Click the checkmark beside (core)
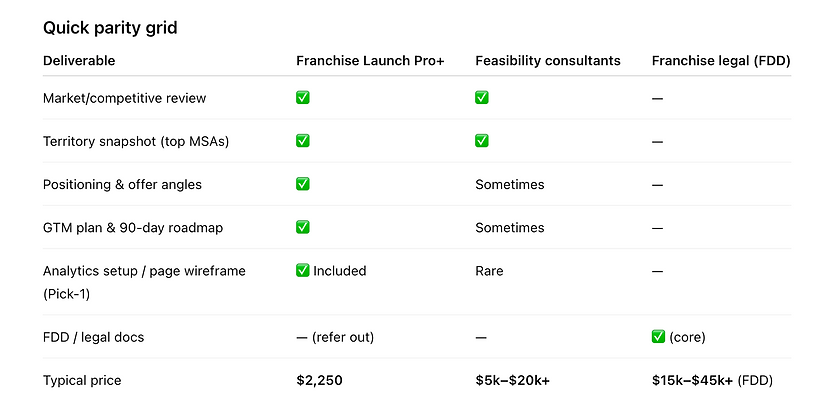This screenshot has height=417, width=837. click(x=658, y=337)
